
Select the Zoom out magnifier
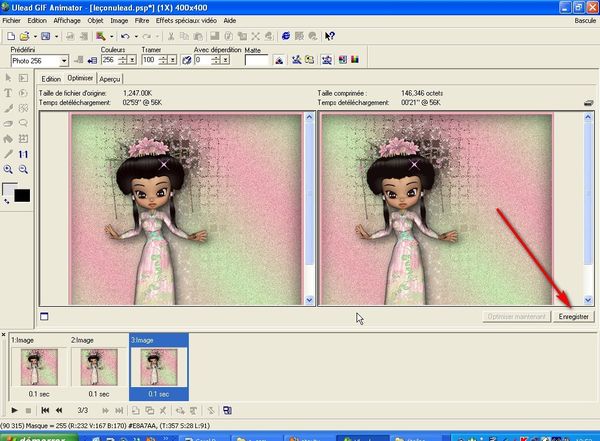23,169
